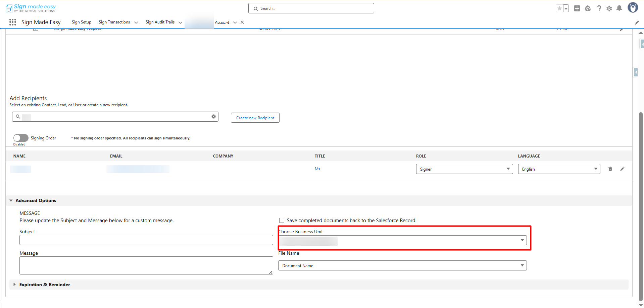Open the Global Actions plus icon
The height and width of the screenshot is (308, 644).
(577, 9)
